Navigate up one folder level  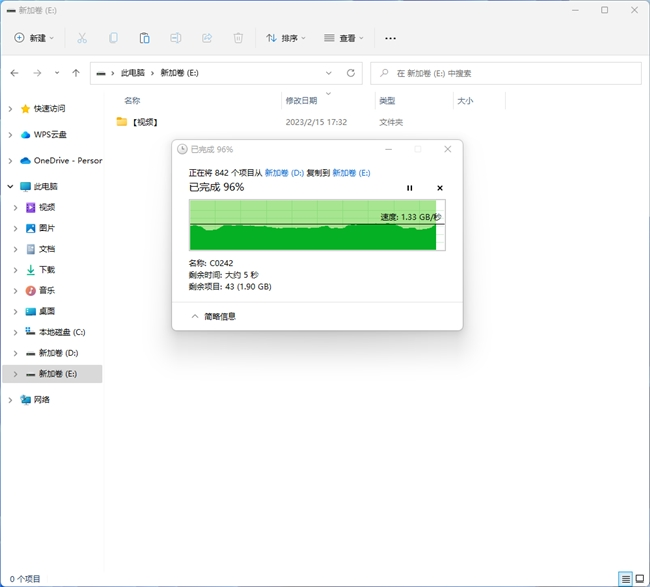tap(76, 73)
